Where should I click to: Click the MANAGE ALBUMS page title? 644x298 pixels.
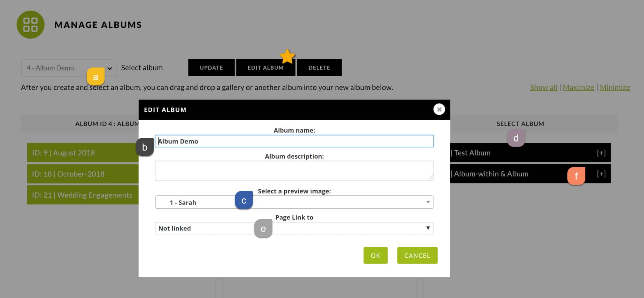(98, 25)
